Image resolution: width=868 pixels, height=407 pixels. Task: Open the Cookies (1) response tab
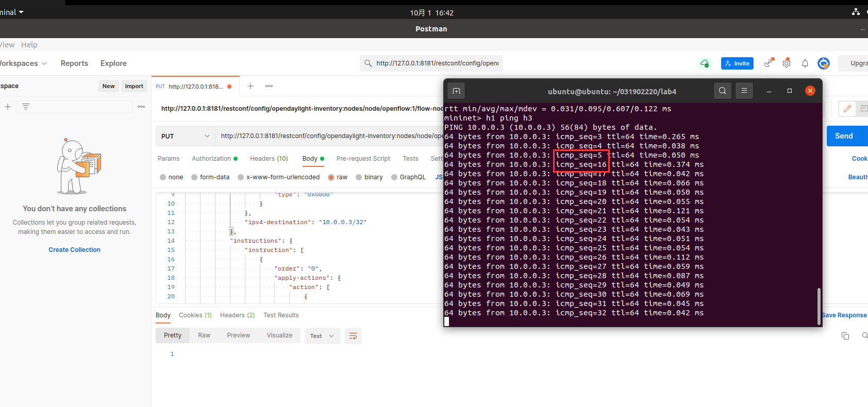[195, 315]
